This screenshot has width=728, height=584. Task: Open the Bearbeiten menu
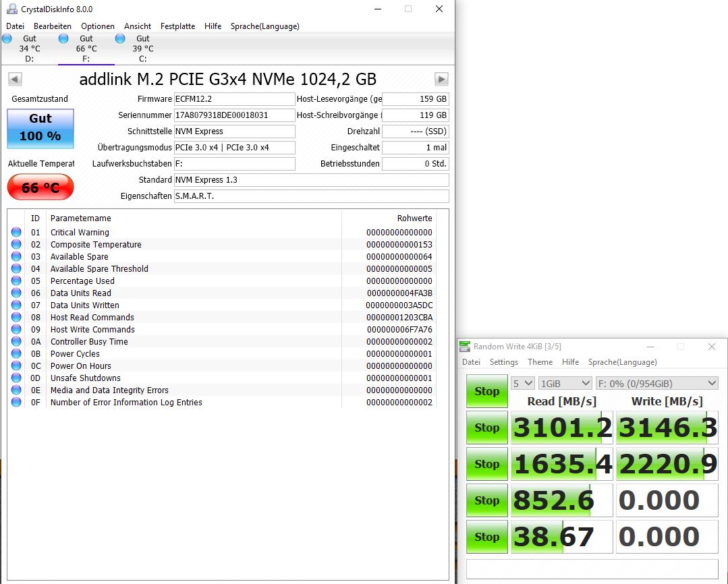tap(53, 26)
